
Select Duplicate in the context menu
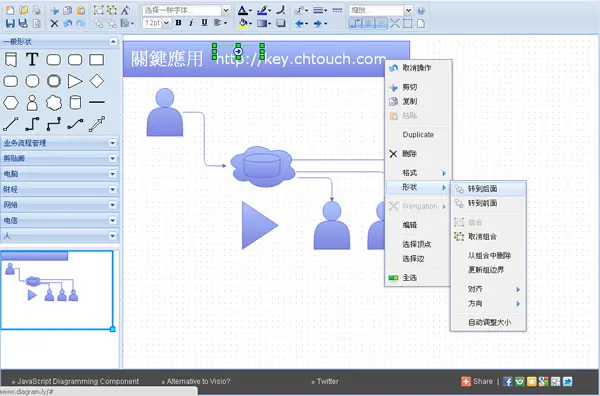[x=418, y=135]
